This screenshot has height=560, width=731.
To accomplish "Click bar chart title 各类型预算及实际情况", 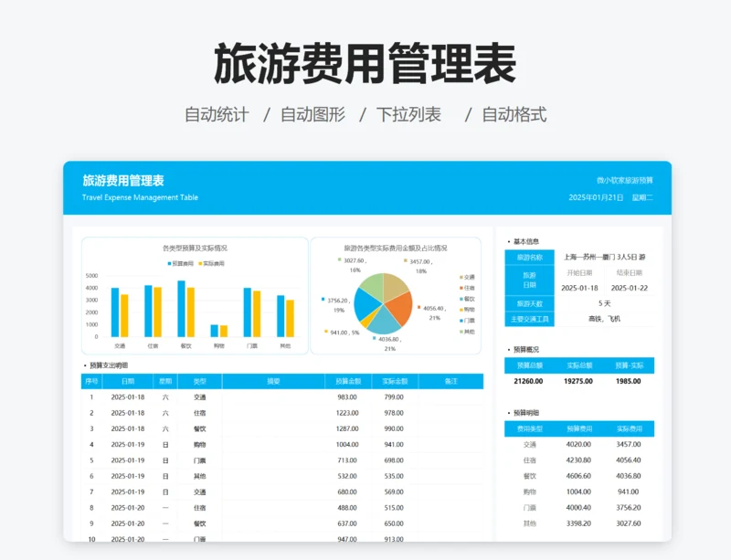I will [195, 248].
